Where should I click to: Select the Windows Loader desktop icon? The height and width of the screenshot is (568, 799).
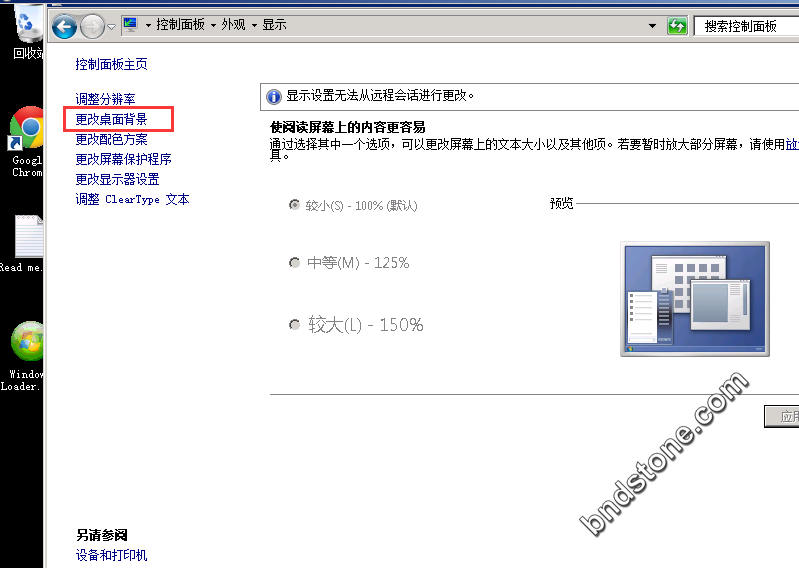click(x=26, y=343)
